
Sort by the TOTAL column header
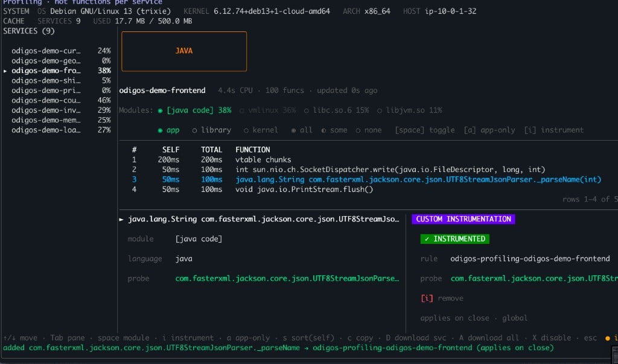tap(211, 150)
